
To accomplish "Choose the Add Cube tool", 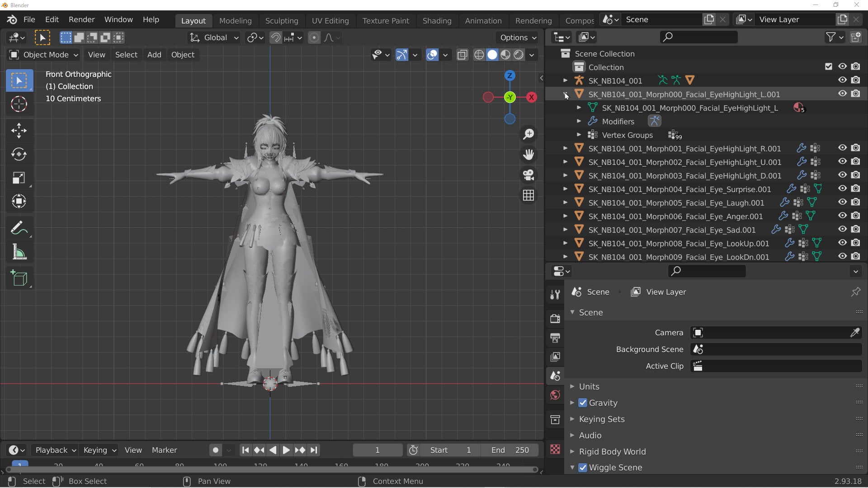I will click(x=19, y=278).
